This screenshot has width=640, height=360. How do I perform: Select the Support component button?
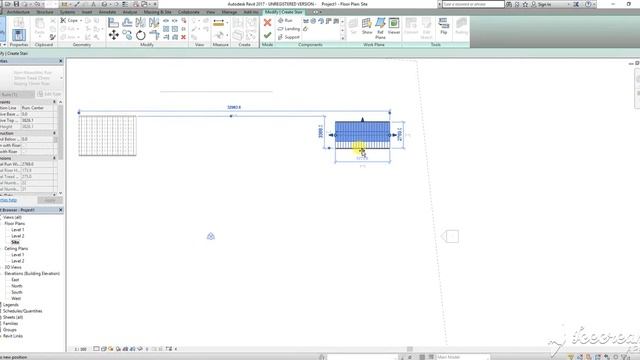pos(289,37)
